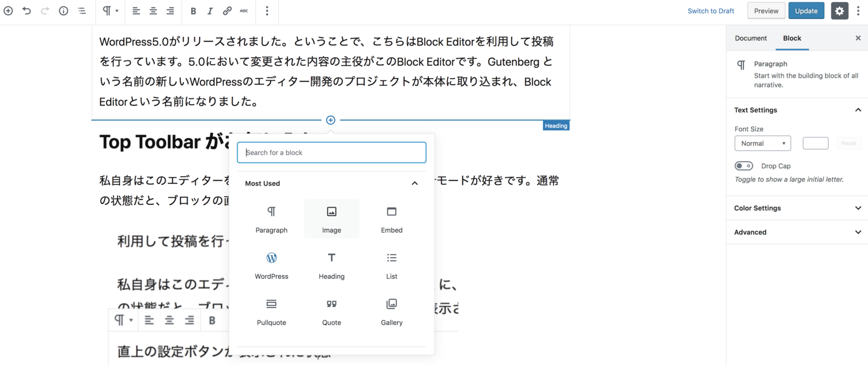Insert a Quote block
Viewport: 868px width, 365px height.
(x=332, y=312)
